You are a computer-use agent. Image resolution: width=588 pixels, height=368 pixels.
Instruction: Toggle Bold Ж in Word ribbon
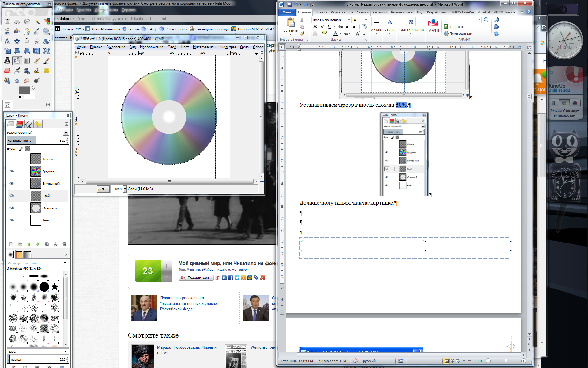click(x=315, y=27)
